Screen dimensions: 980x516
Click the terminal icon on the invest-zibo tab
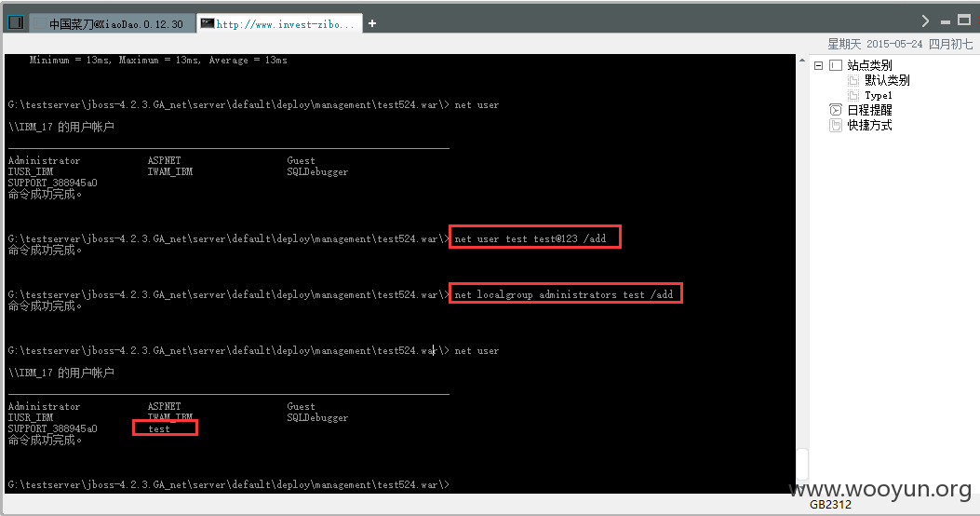pyautogui.click(x=207, y=23)
